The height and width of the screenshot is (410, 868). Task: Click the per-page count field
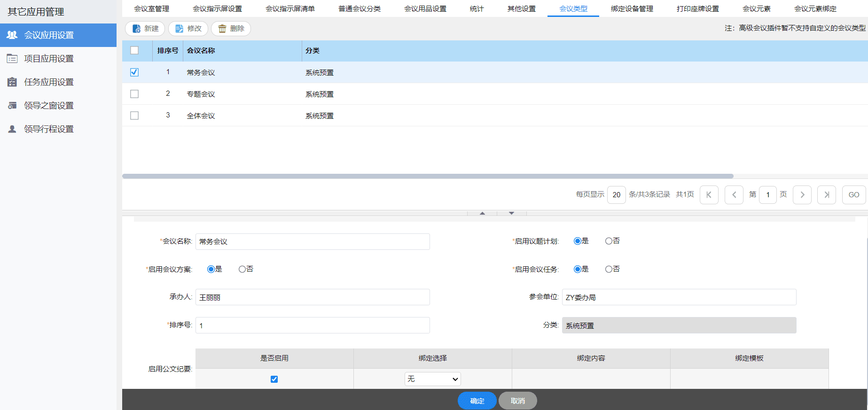pyautogui.click(x=617, y=194)
